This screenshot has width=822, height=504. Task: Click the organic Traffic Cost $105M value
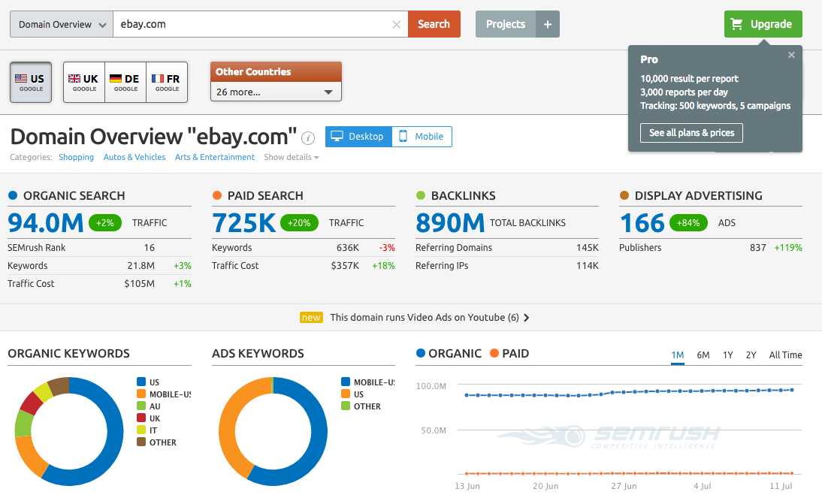(x=140, y=283)
